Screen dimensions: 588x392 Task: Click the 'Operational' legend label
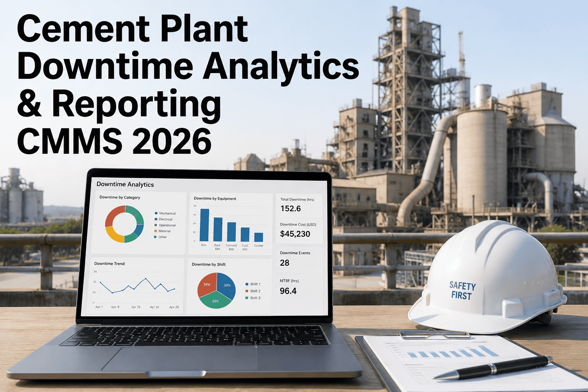pyautogui.click(x=167, y=225)
